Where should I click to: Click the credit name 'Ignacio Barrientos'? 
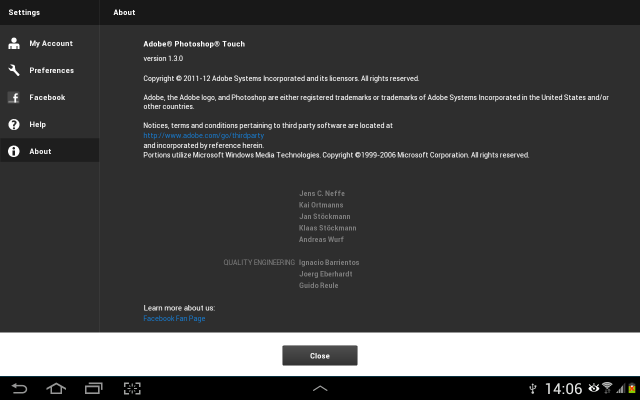[x=329, y=262]
